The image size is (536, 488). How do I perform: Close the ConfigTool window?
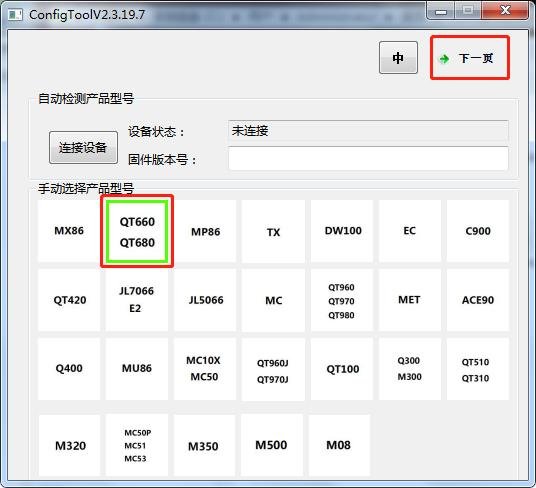(x=505, y=10)
